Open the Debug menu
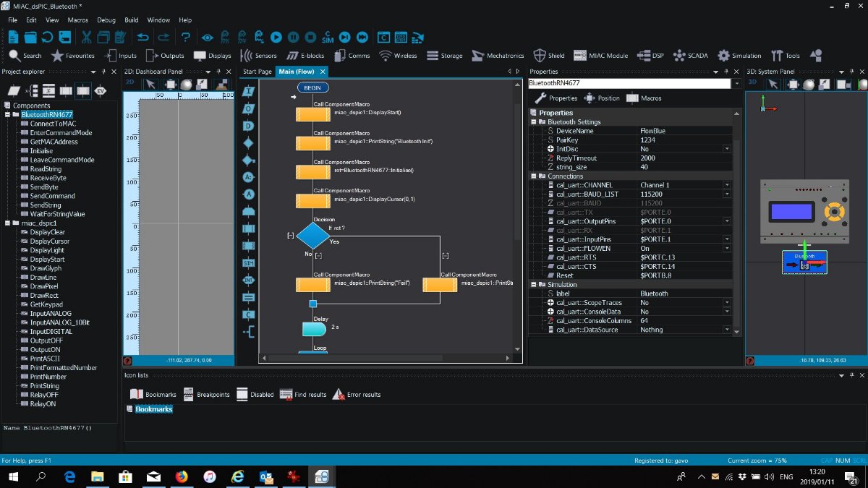The height and width of the screenshot is (488, 868). (x=106, y=20)
